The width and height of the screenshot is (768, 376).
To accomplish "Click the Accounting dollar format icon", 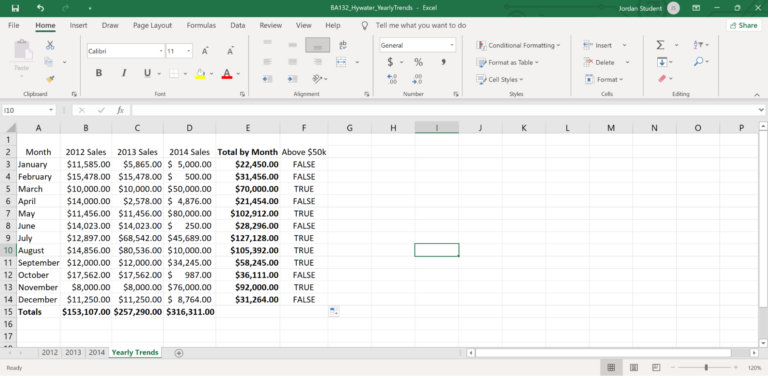I will (390, 62).
